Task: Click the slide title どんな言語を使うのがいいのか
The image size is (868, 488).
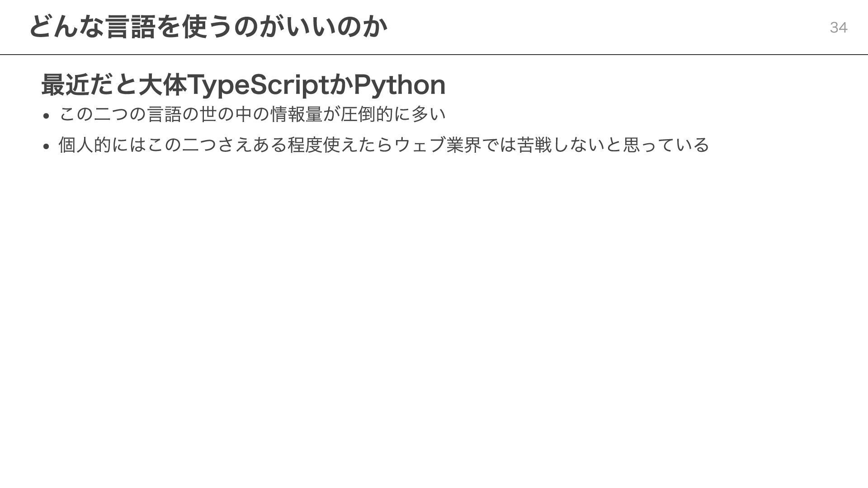Action: coord(208,27)
